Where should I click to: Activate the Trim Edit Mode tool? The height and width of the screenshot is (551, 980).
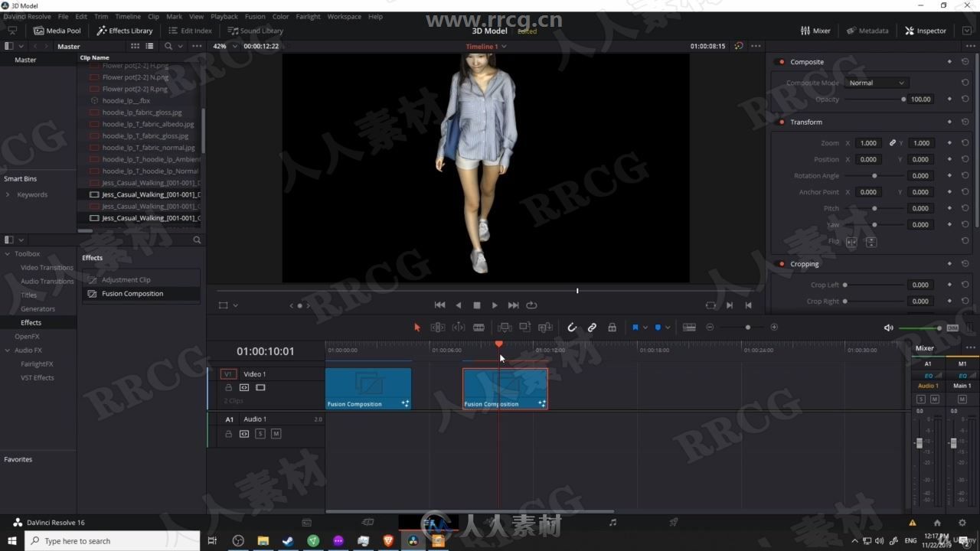click(438, 328)
